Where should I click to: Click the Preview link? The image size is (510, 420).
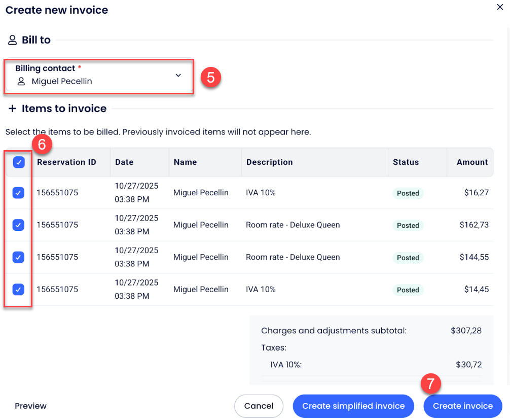coord(30,406)
